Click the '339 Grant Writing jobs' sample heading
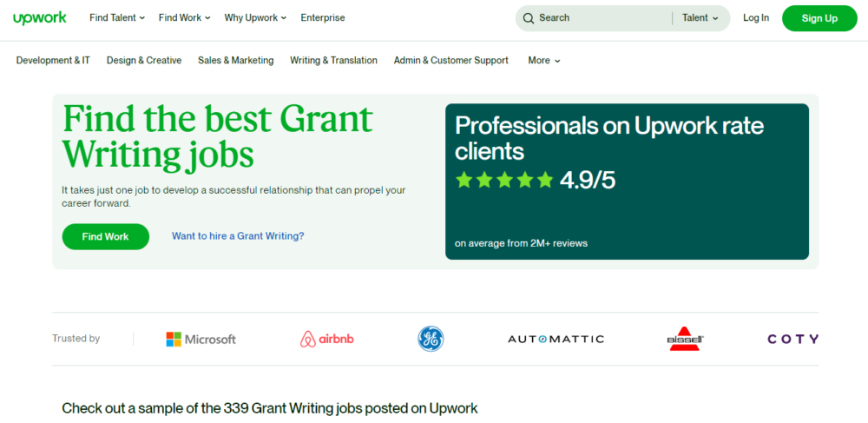868x423 pixels. coord(270,408)
